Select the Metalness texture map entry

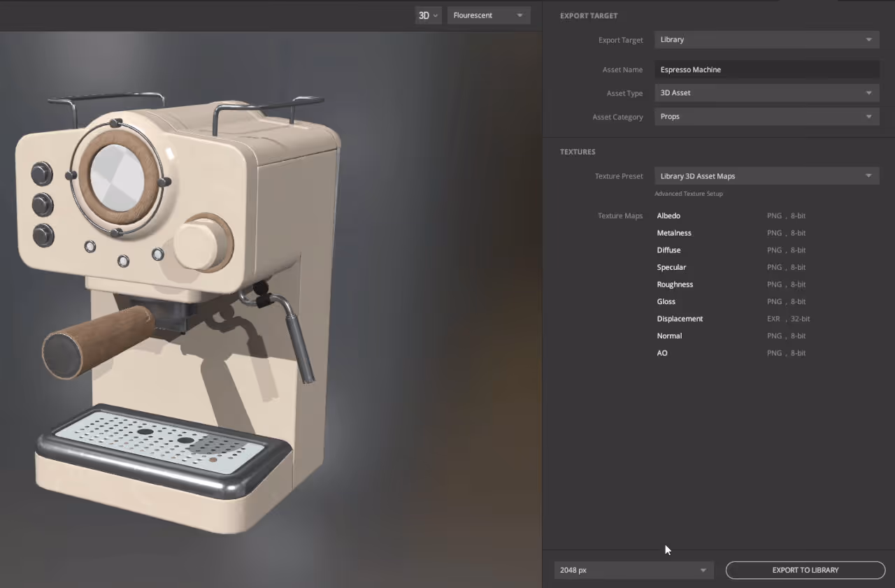(674, 232)
